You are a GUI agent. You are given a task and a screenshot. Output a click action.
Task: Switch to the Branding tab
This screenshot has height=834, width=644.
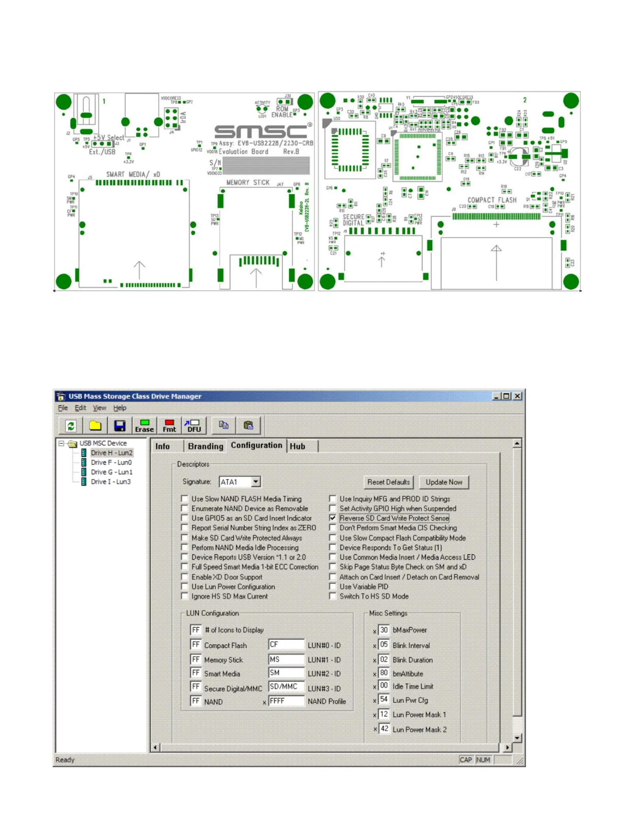coord(205,446)
